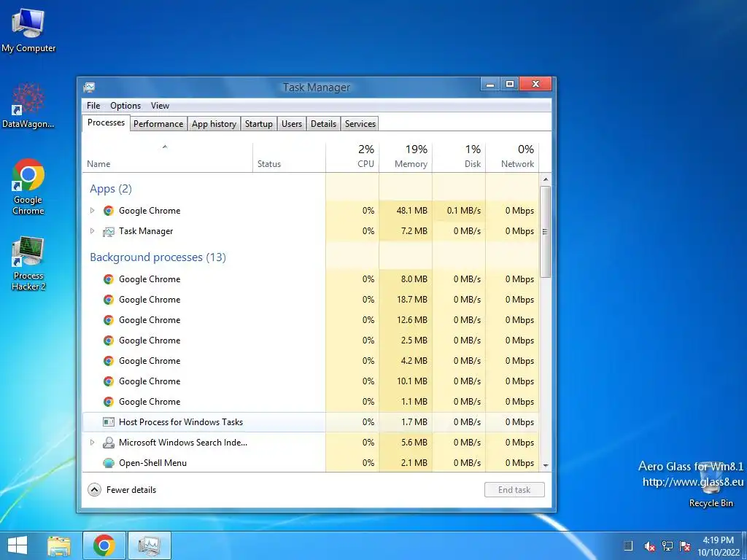The image size is (747, 560).
Task: Open the View menu
Action: coord(160,106)
